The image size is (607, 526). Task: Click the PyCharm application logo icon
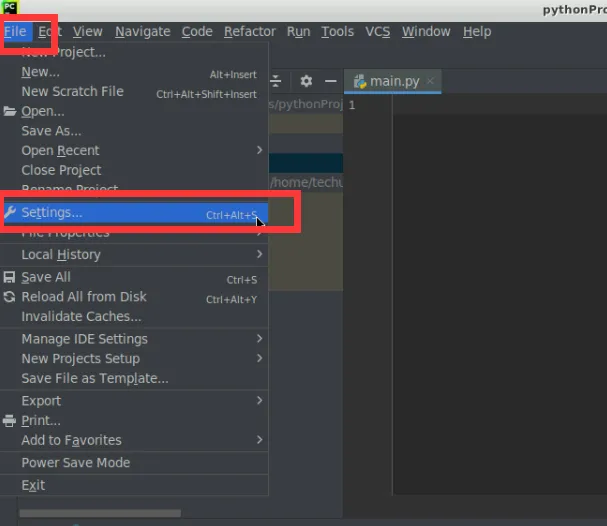(9, 7)
